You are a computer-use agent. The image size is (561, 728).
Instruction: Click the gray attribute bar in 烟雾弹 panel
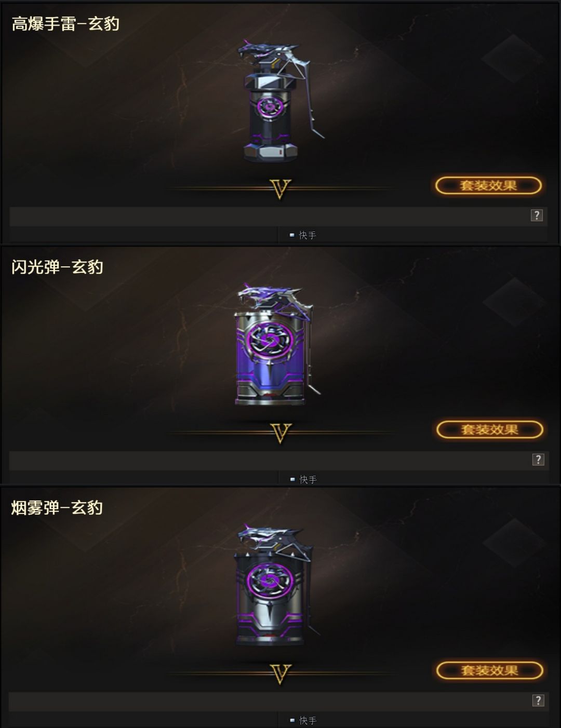click(278, 701)
